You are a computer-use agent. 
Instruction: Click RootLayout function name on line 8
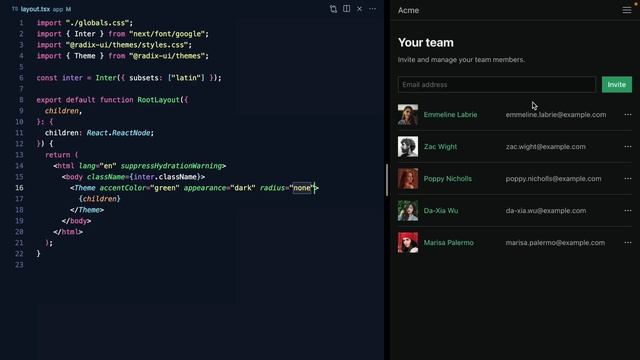click(x=158, y=100)
